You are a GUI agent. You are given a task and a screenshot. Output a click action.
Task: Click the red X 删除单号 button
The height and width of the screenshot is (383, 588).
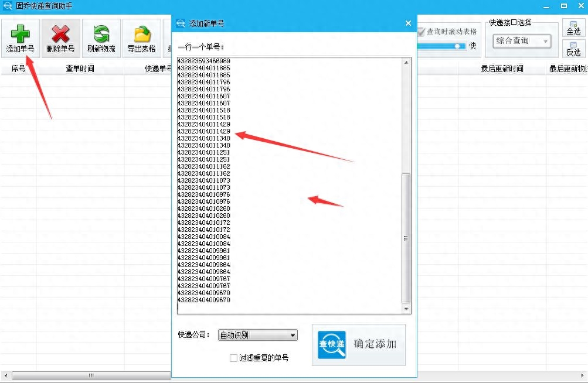tap(60, 39)
